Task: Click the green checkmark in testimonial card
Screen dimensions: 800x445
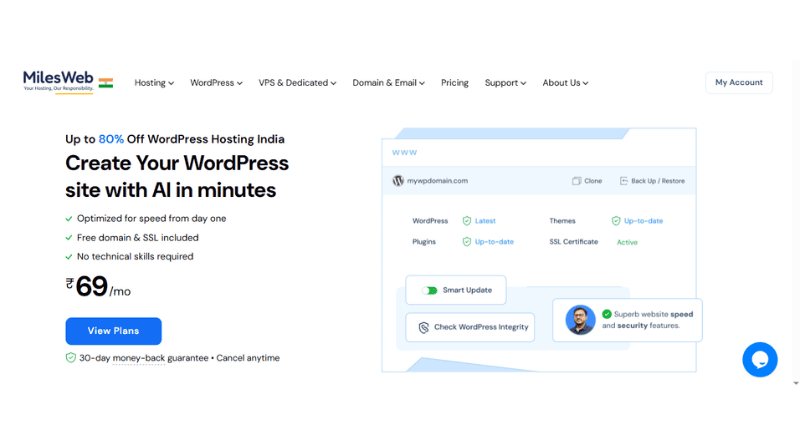Action: tap(607, 314)
